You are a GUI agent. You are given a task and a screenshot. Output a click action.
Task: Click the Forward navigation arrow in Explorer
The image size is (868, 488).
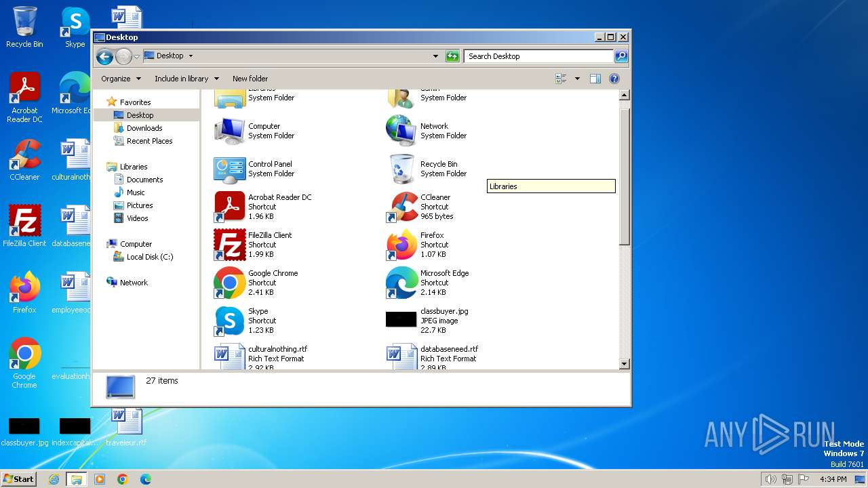(x=123, y=56)
